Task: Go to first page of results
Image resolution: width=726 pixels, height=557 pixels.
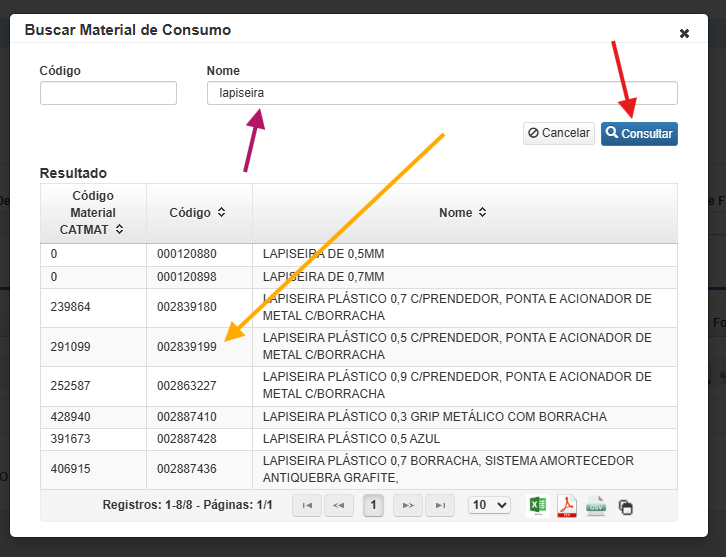Action: coord(306,506)
